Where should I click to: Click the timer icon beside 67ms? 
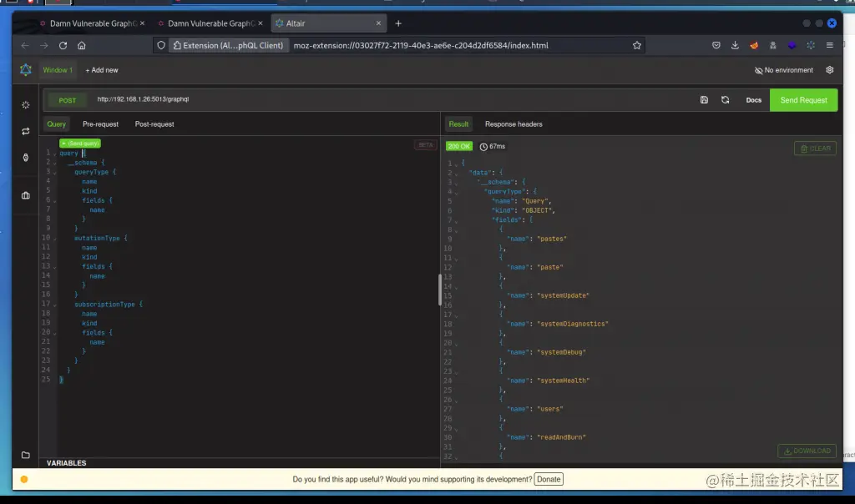click(483, 147)
